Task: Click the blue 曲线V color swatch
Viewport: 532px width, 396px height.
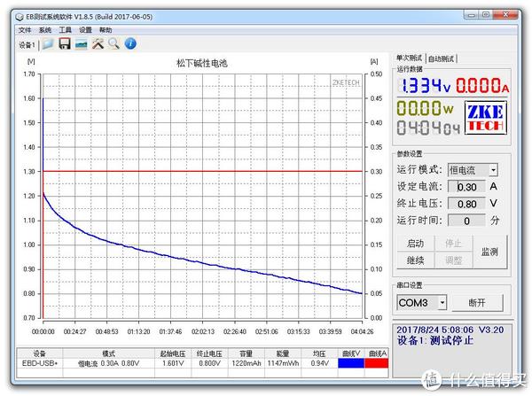Action: pyautogui.click(x=351, y=363)
